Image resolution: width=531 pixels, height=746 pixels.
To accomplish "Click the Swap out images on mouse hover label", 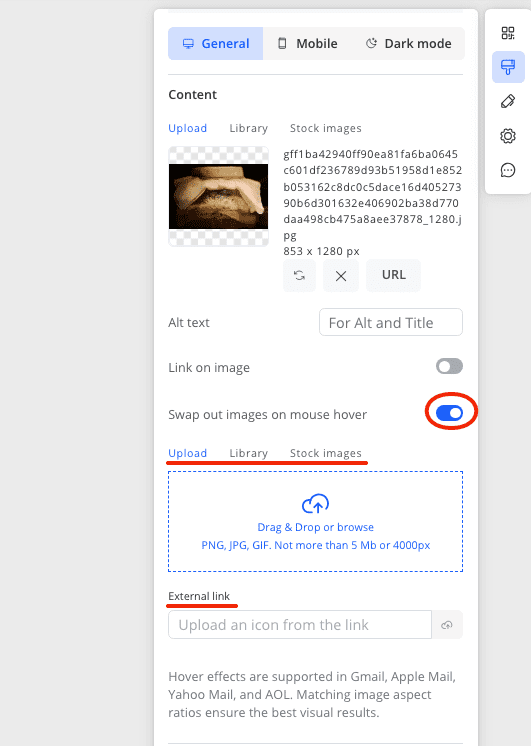I will coord(267,415).
